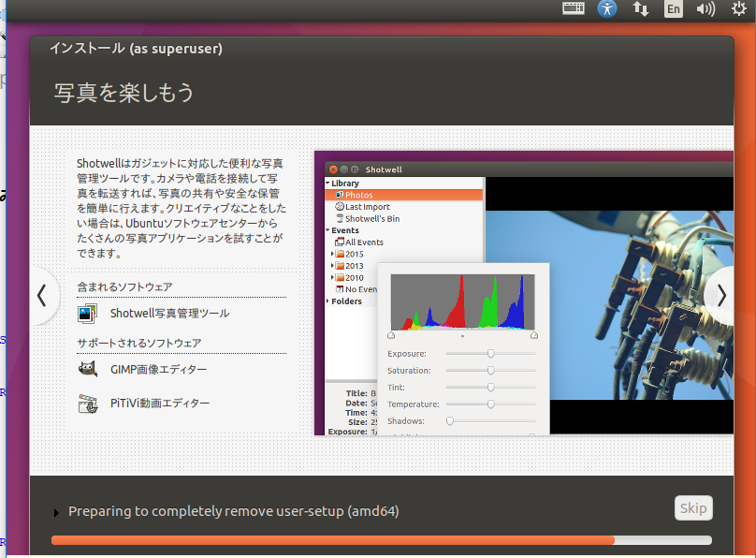Click the Exposure slider handle
Image resolution: width=756 pixels, height=558 pixels.
(491, 354)
